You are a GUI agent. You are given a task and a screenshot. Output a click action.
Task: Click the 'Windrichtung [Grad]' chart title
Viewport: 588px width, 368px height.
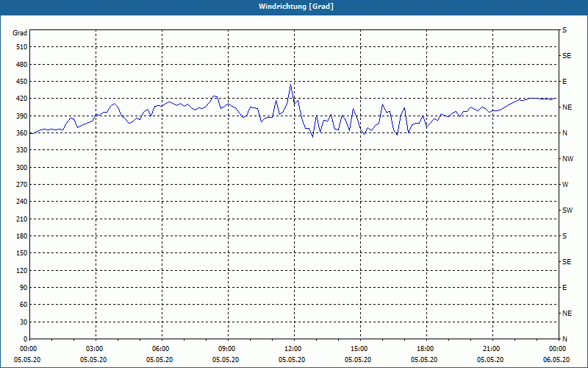(296, 7)
